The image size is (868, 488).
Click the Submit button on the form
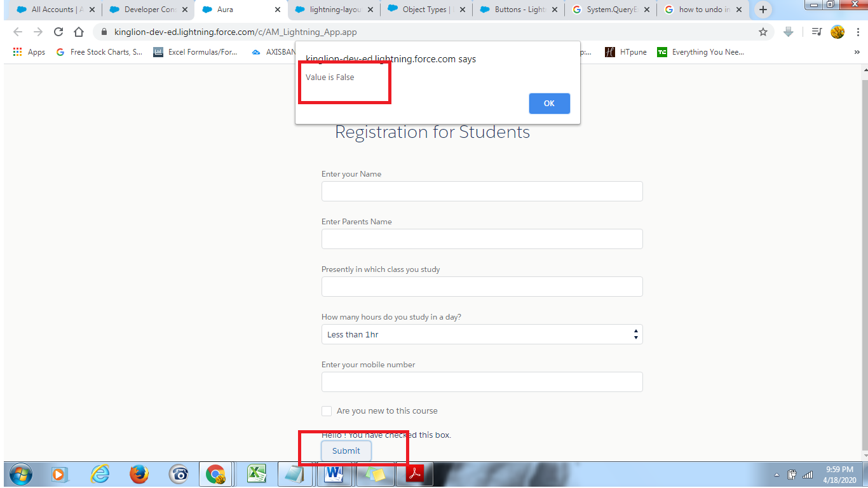(346, 451)
